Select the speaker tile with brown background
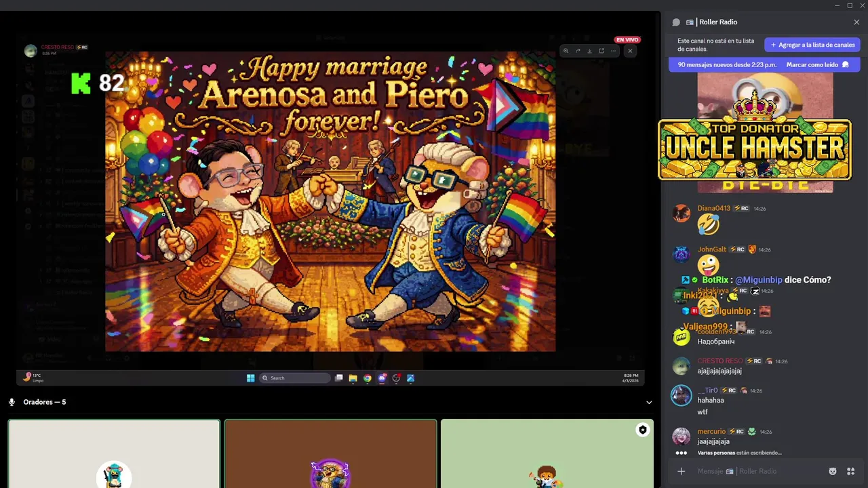 (x=331, y=453)
